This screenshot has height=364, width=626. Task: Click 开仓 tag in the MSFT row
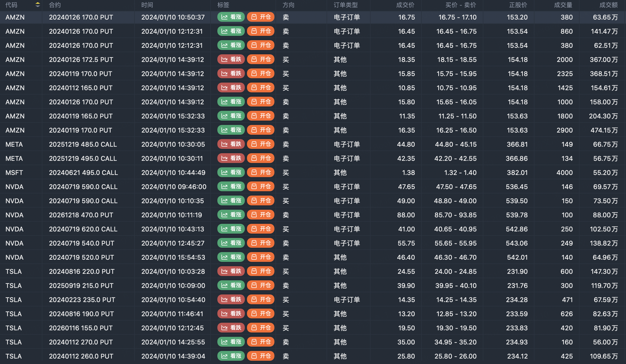pos(261,172)
